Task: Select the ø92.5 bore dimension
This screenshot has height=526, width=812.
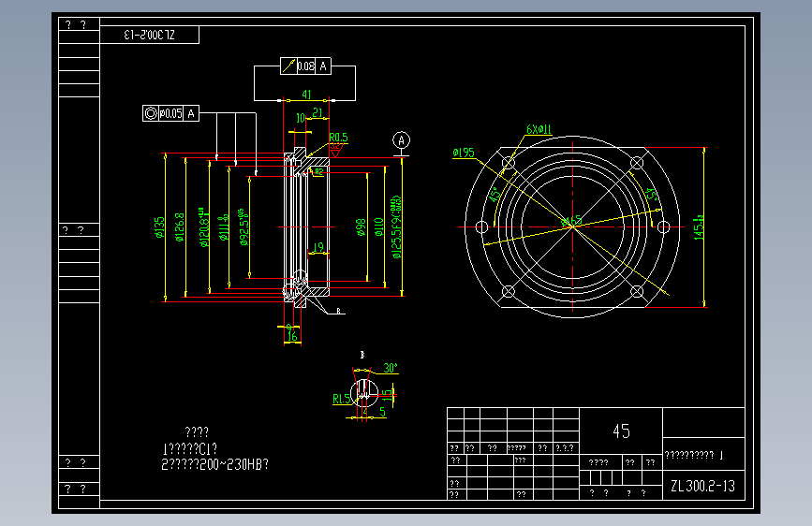Action: 244,227
